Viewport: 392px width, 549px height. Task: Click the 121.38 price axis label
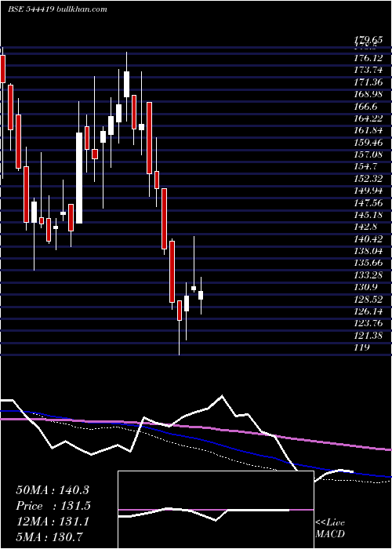(x=368, y=336)
